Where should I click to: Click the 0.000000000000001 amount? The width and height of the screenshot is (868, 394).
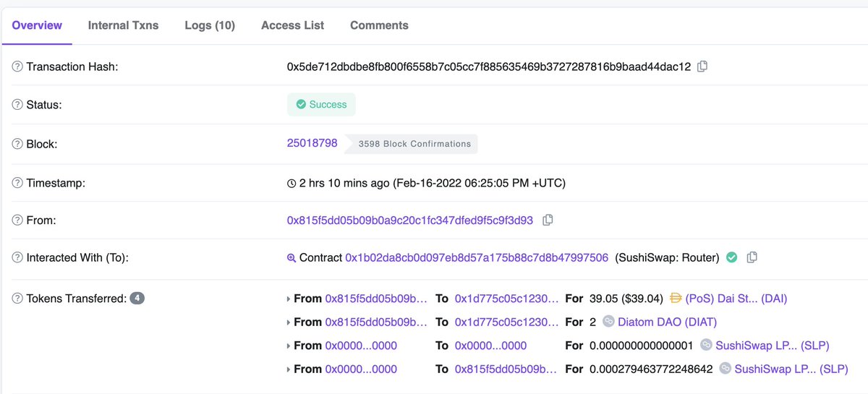641,346
